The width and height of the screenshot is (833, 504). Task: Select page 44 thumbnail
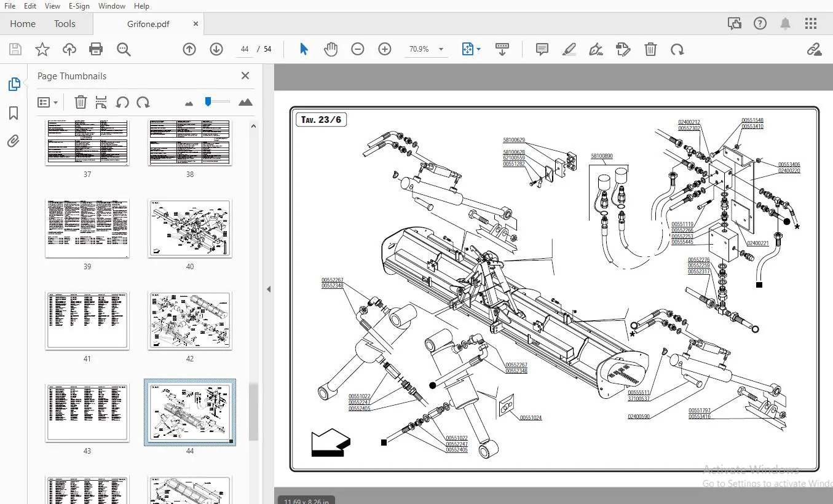point(190,412)
